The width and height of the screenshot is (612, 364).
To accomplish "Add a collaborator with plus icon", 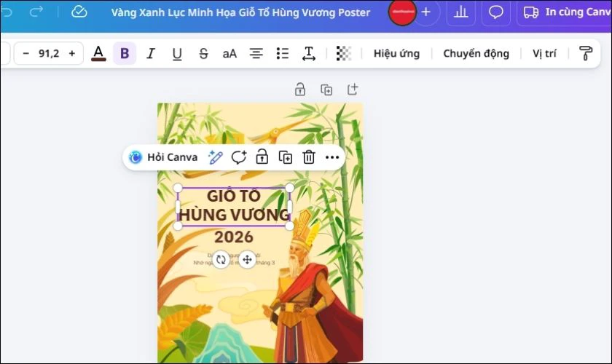I will [426, 12].
